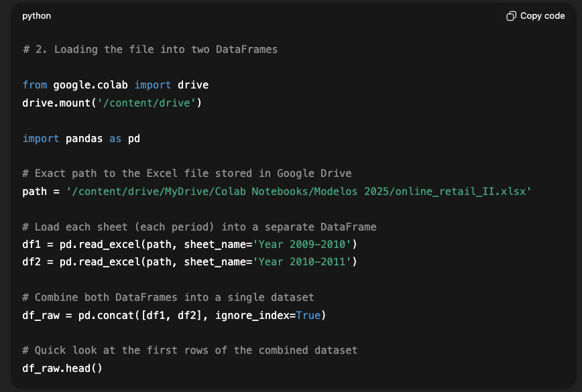Click the 'path' variable being assigned
The width and height of the screenshot is (582, 392).
point(35,191)
